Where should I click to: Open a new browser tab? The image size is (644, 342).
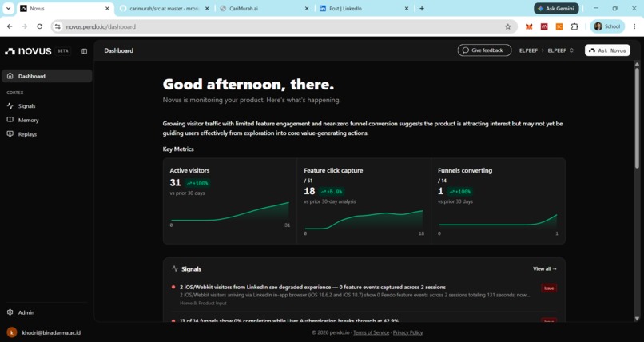tap(422, 8)
